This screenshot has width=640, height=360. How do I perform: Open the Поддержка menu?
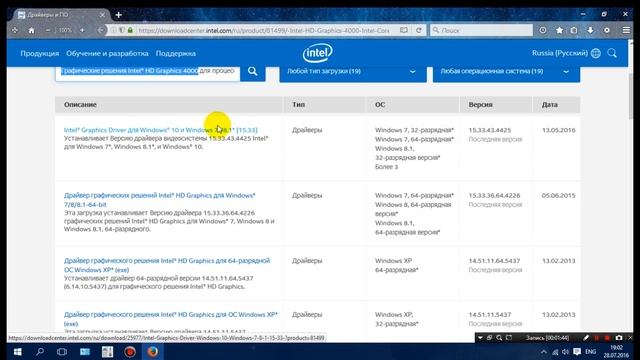coord(176,53)
